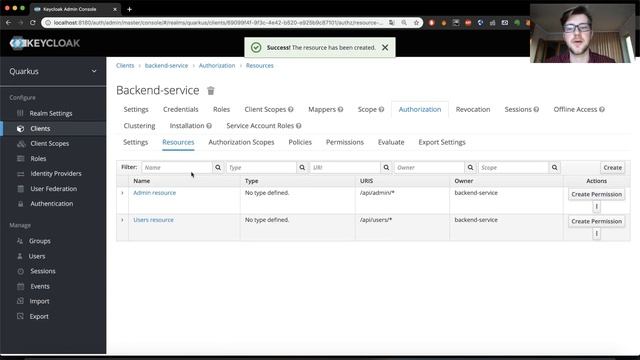Screen dimensions: 640x360
Task: Click Create to add a resource
Action: [x=612, y=167]
